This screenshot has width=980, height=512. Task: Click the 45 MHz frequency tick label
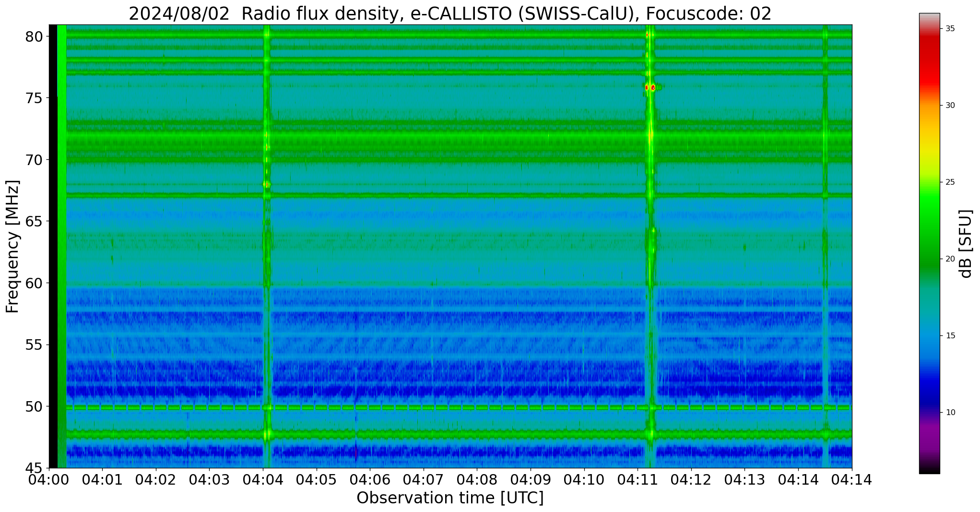pyautogui.click(x=34, y=468)
